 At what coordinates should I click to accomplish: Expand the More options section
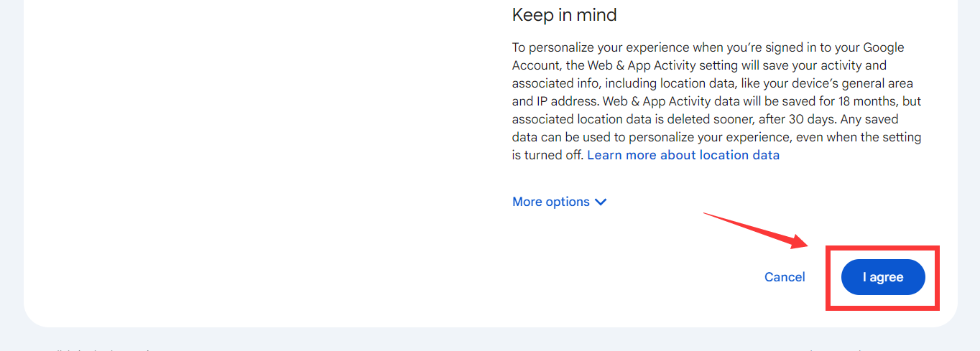pos(551,202)
